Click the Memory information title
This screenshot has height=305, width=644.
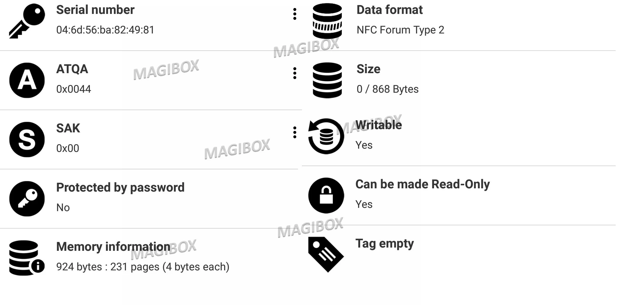(x=113, y=247)
